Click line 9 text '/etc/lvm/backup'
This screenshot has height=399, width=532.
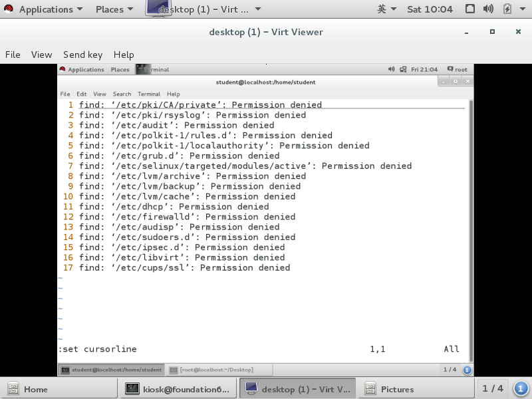(155, 186)
